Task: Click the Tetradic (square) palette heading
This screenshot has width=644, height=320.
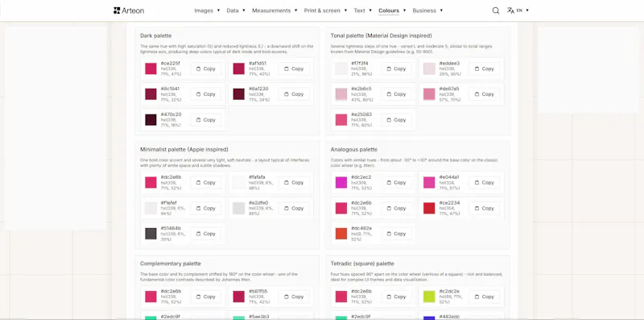Action: pyautogui.click(x=362, y=264)
